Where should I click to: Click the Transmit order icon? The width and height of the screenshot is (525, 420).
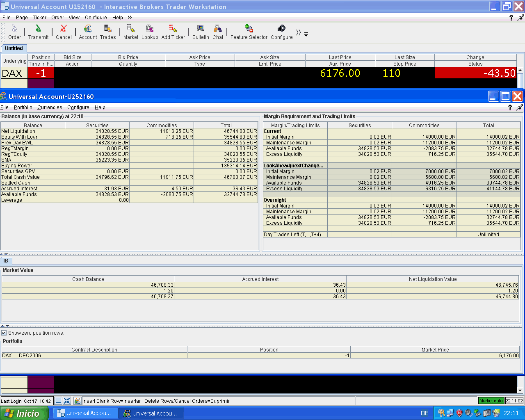(x=38, y=32)
